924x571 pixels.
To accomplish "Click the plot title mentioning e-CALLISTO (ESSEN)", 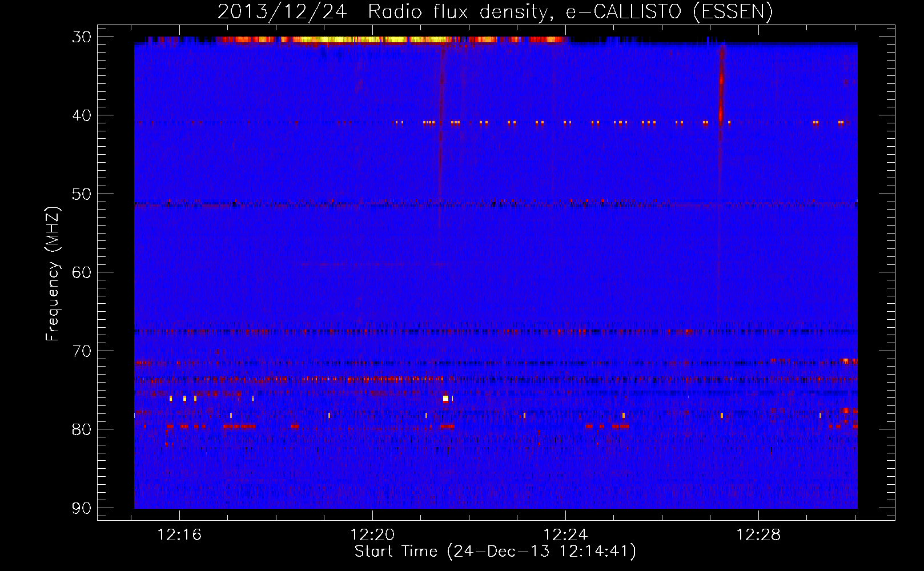I will click(x=495, y=12).
